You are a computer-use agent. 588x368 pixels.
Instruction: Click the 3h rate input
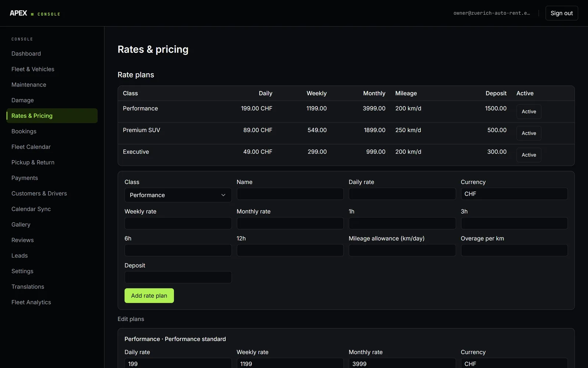[x=514, y=223]
